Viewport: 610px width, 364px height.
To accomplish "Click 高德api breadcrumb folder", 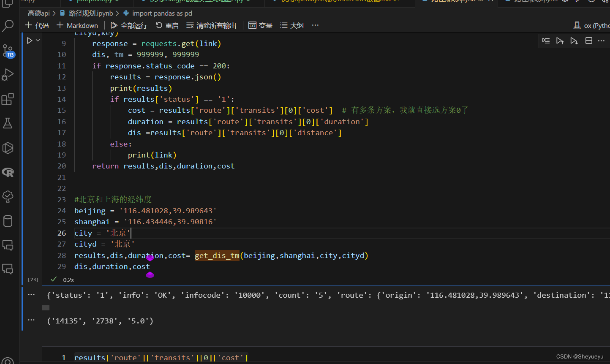I will point(39,13).
